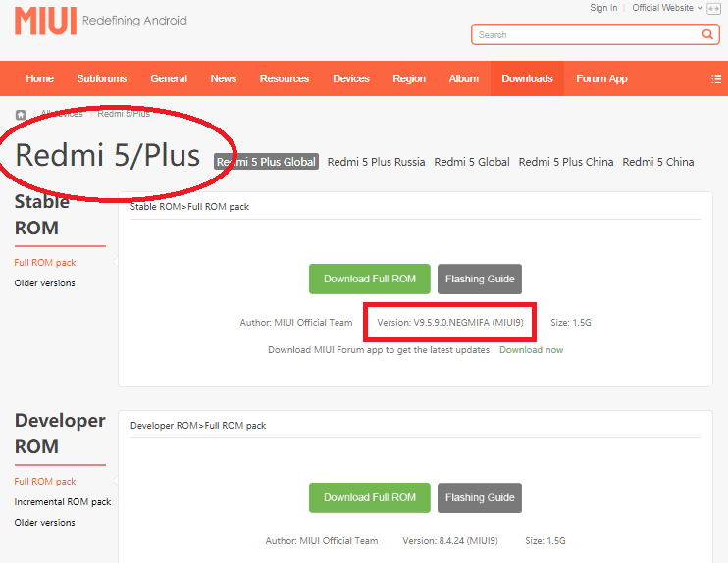Select the Redmi 5 China tab
The width and height of the screenshot is (728, 563).
tap(658, 162)
